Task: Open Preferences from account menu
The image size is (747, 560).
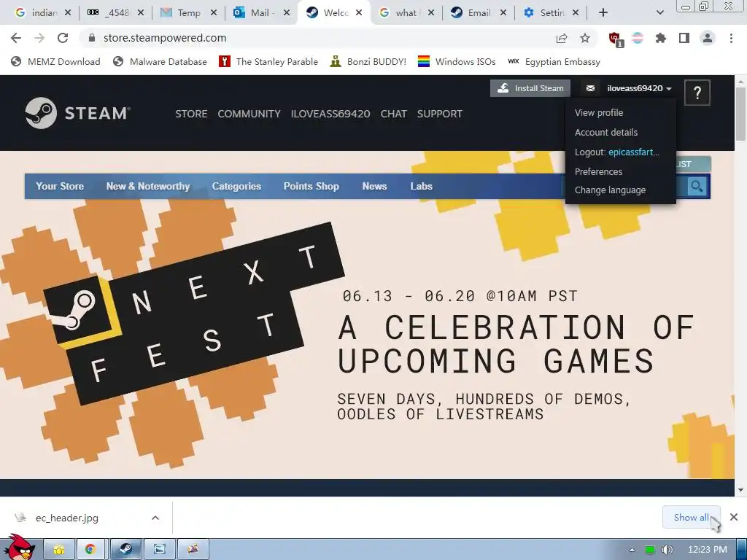Action: click(x=598, y=171)
